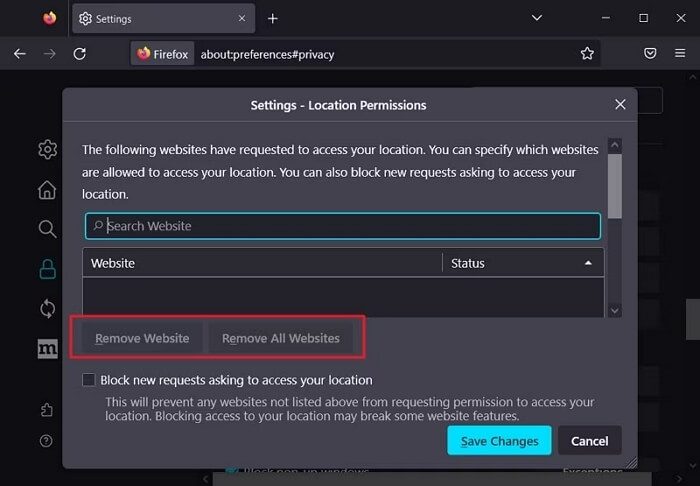
Task: Cancel the Location Permissions dialog
Action: point(589,440)
